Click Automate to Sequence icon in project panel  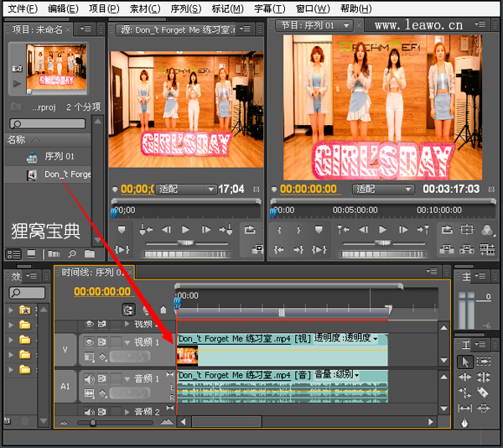[54, 254]
